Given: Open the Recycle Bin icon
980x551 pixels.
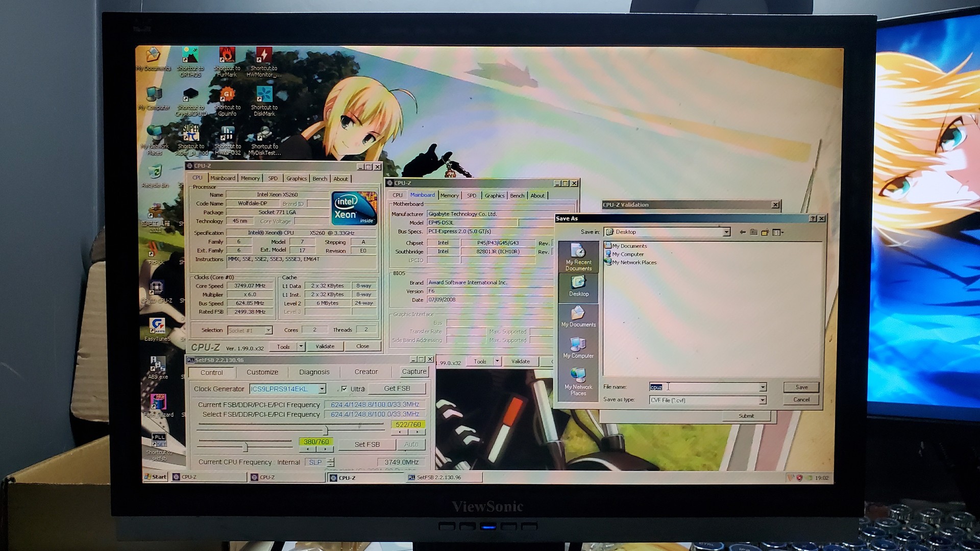Looking at the screenshot, I should click(155, 176).
